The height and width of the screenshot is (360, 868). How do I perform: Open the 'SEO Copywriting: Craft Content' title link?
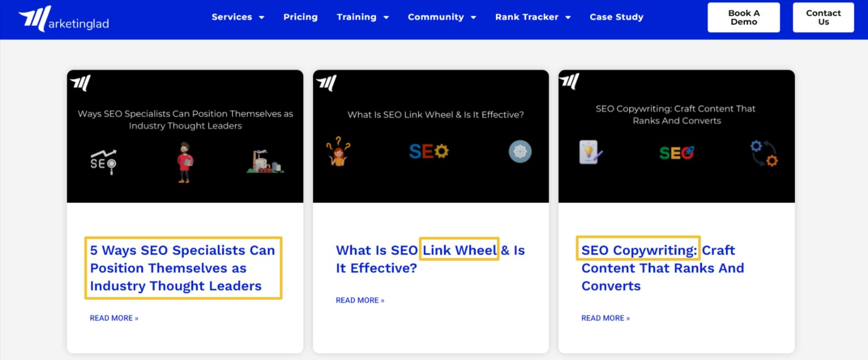(662, 268)
